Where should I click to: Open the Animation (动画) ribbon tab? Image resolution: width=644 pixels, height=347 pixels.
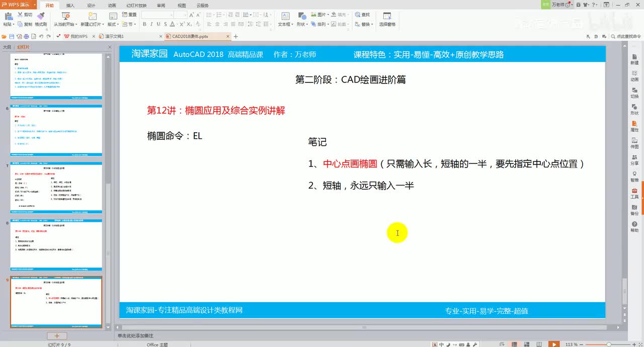(112, 5)
